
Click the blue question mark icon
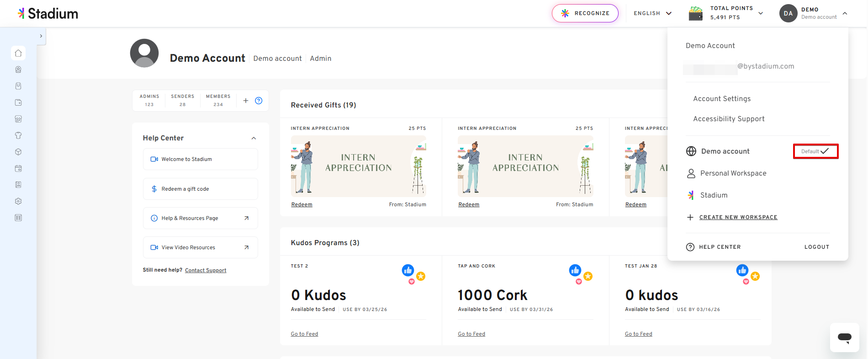pos(259,101)
